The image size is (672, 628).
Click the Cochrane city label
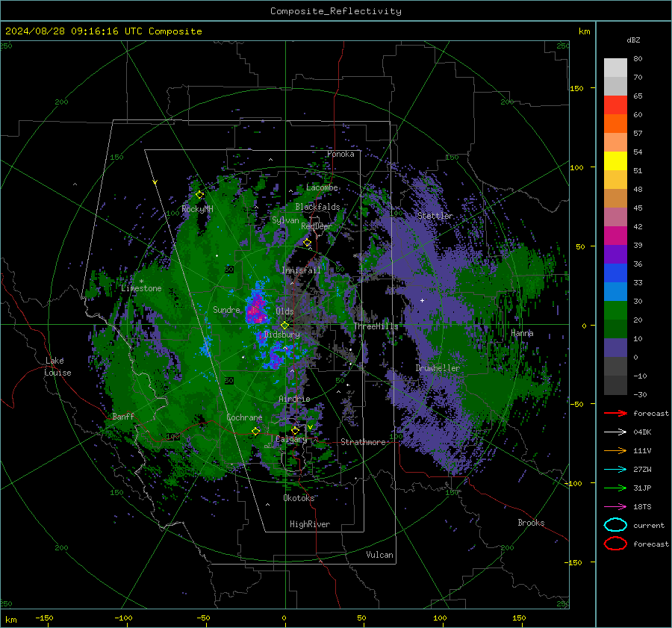point(244,417)
